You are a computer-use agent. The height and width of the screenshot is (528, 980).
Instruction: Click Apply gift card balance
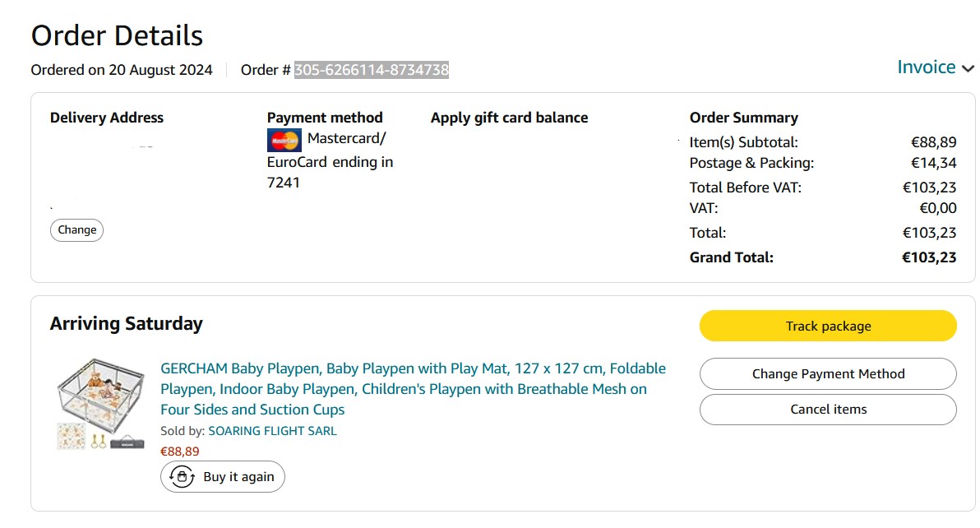(x=509, y=118)
